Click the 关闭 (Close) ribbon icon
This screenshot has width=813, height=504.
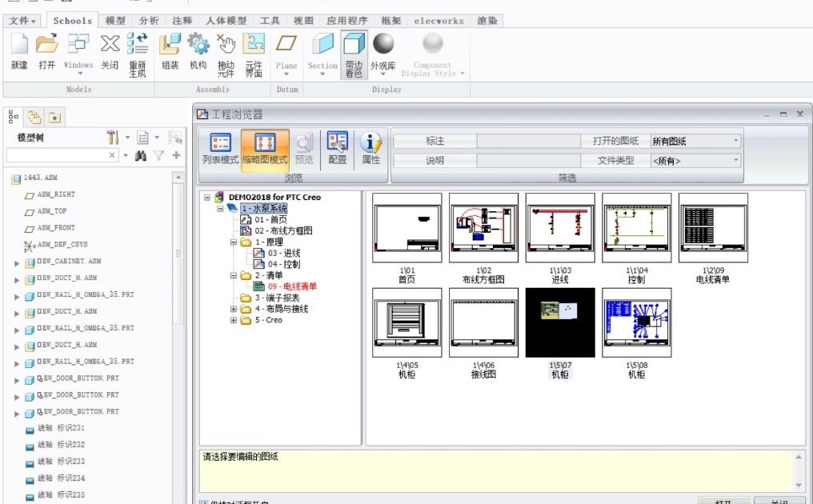pos(110,43)
